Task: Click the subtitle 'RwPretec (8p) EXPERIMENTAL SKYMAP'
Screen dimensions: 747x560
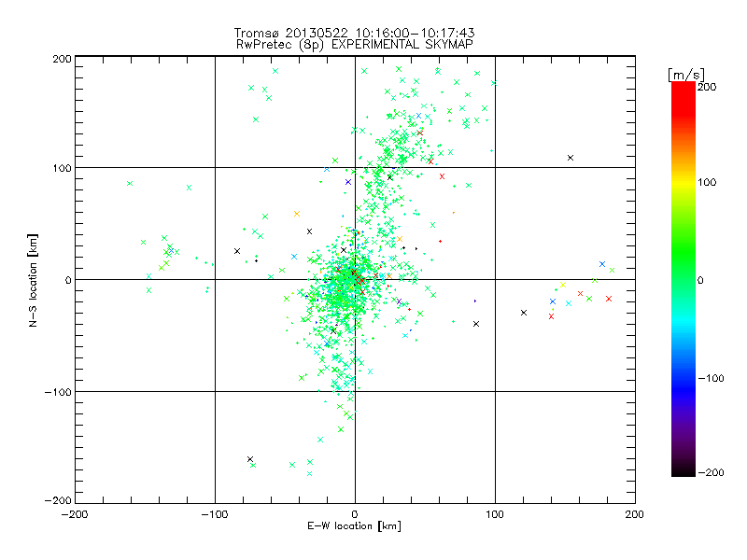Action: (355, 44)
